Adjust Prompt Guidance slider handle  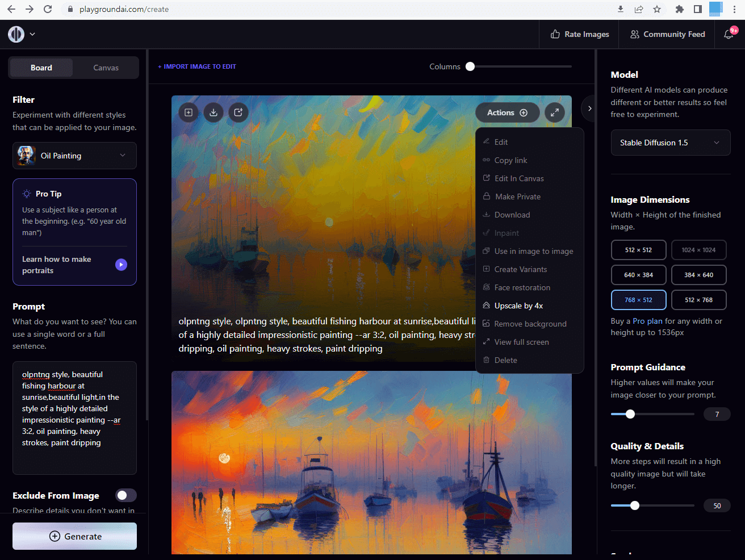tap(630, 414)
